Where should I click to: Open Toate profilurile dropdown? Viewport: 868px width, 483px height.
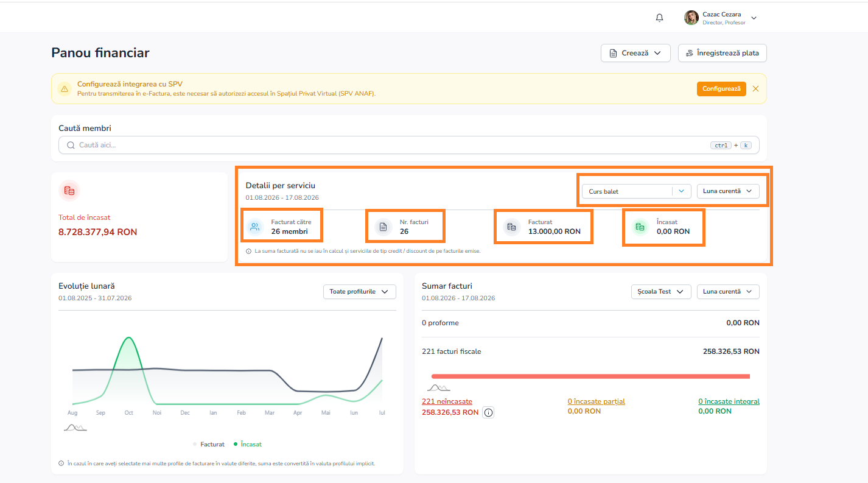(x=359, y=292)
